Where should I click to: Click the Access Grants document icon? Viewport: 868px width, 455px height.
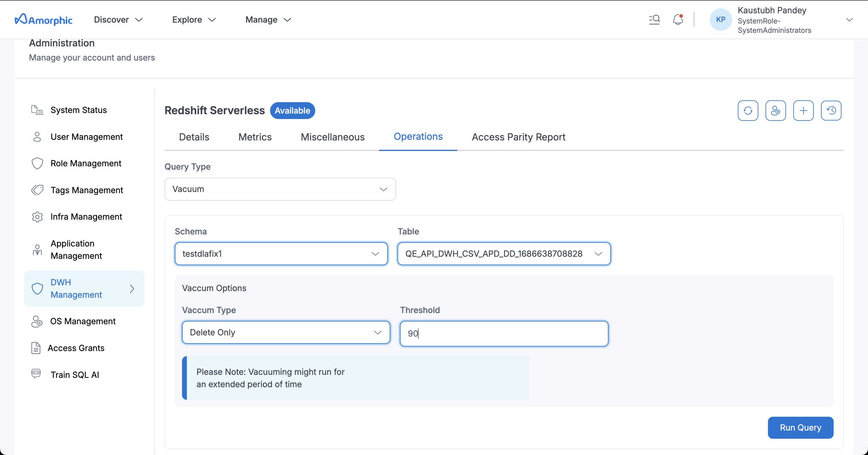36,348
